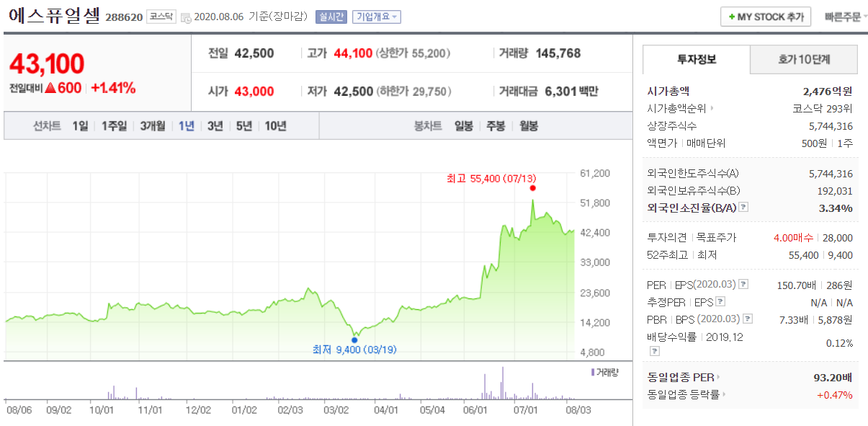Click 코스닥 293위 ranking value
The height and width of the screenshot is (426, 868).
point(823,109)
